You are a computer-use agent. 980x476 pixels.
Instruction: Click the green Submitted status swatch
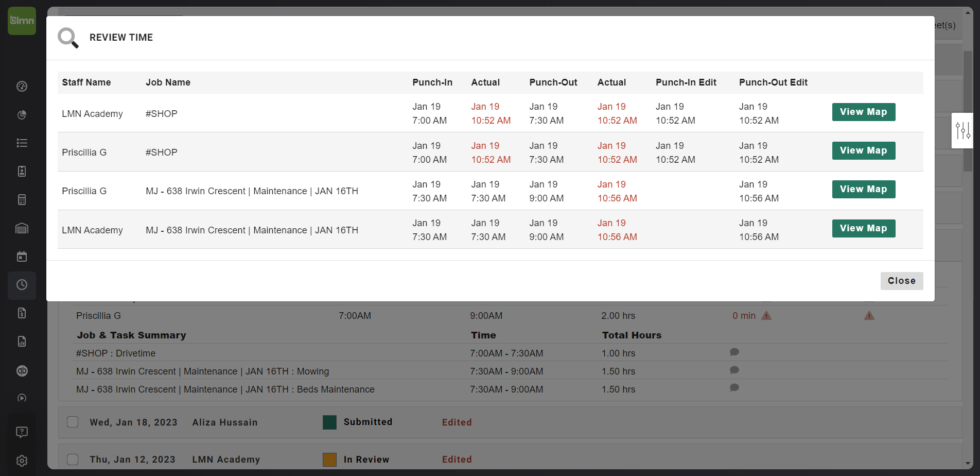click(x=329, y=422)
